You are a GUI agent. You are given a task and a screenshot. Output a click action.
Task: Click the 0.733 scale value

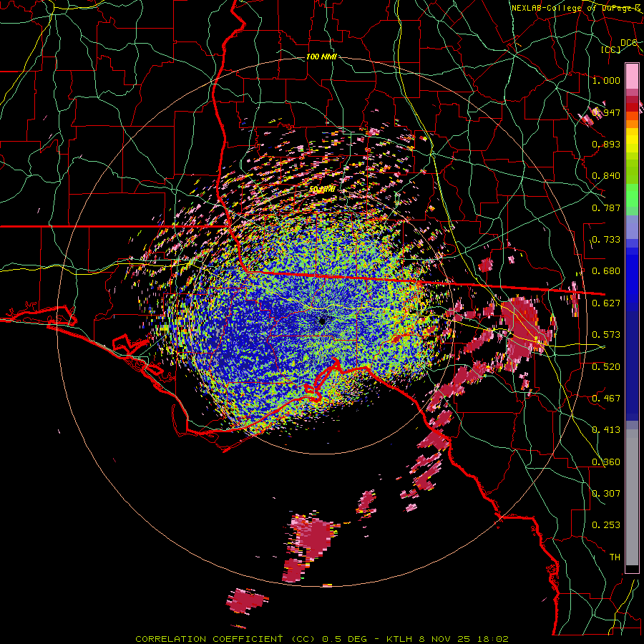coord(606,240)
